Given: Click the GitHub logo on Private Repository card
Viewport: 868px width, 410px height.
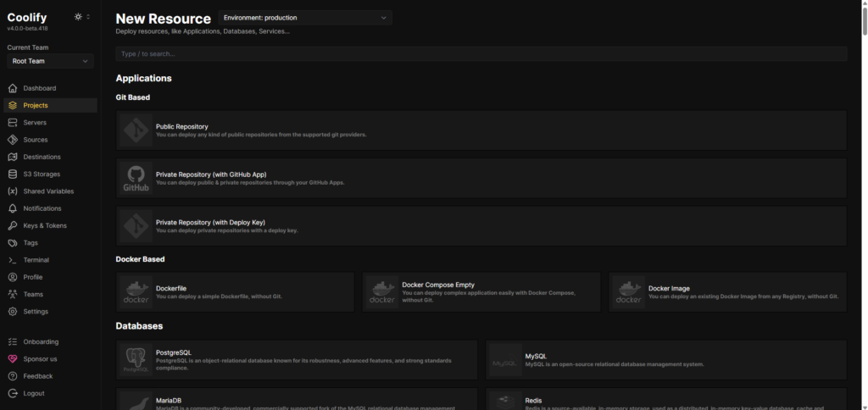Looking at the screenshot, I should click(x=136, y=178).
